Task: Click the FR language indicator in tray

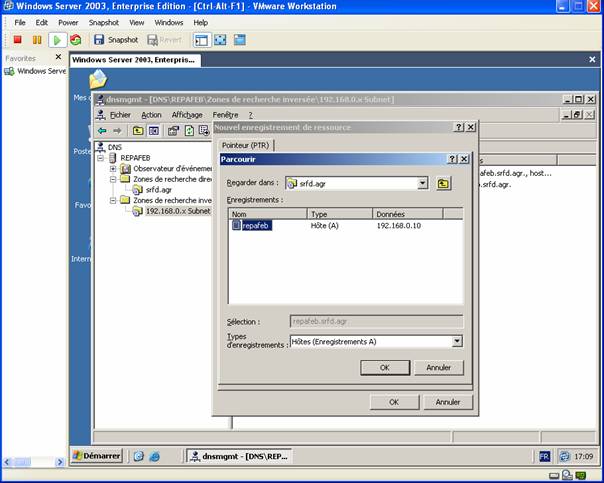Action: 544,456
